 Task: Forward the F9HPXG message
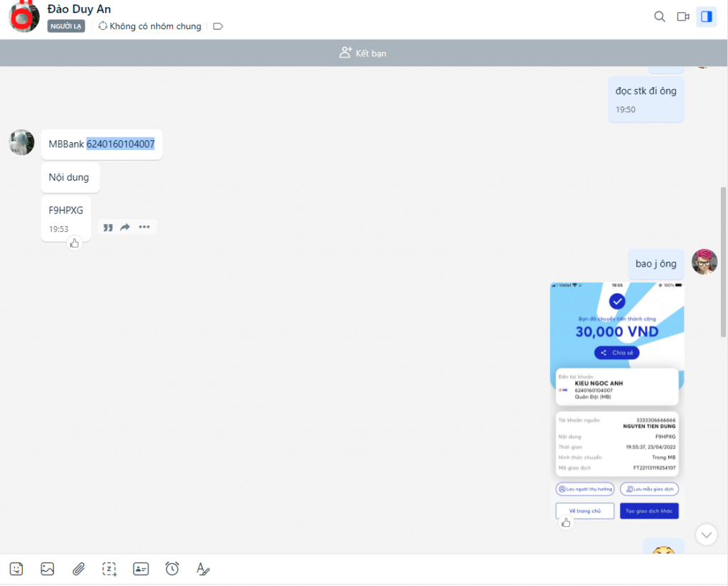coord(125,227)
